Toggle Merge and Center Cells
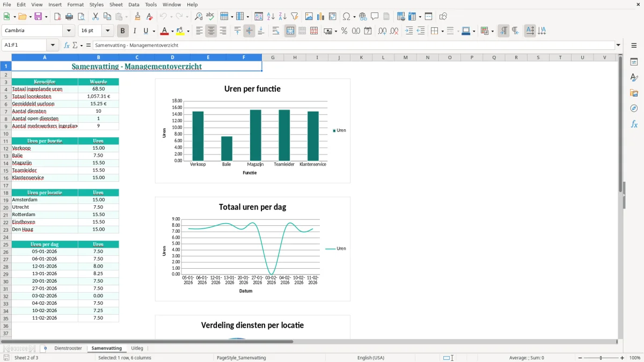This screenshot has width=644, height=362. 290,31
